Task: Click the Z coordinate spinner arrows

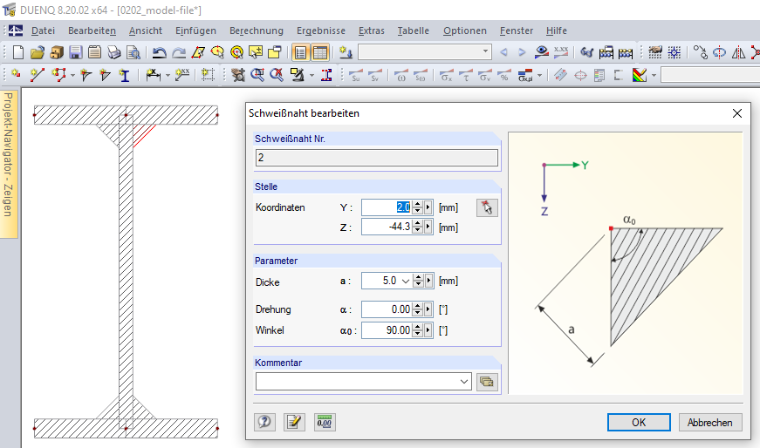Action: (417, 227)
